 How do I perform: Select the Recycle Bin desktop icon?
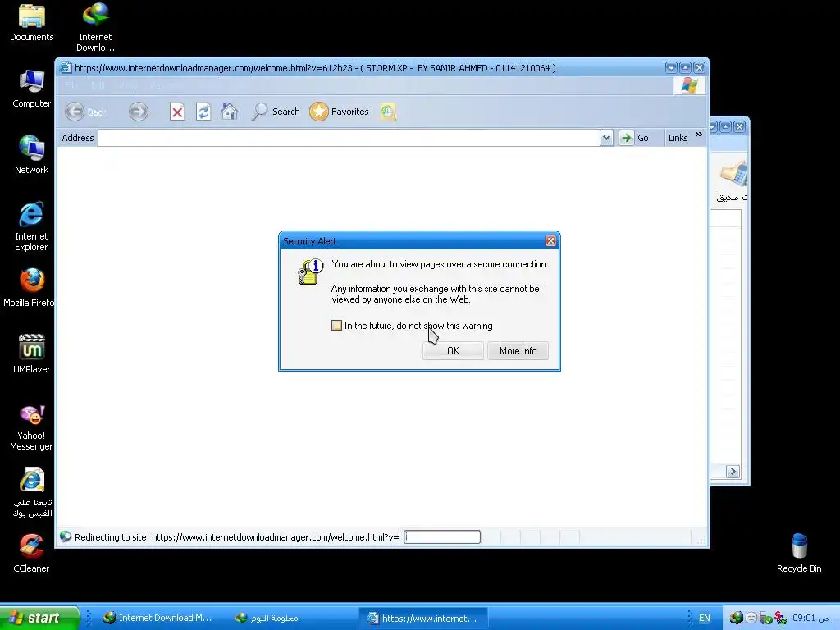click(799, 554)
